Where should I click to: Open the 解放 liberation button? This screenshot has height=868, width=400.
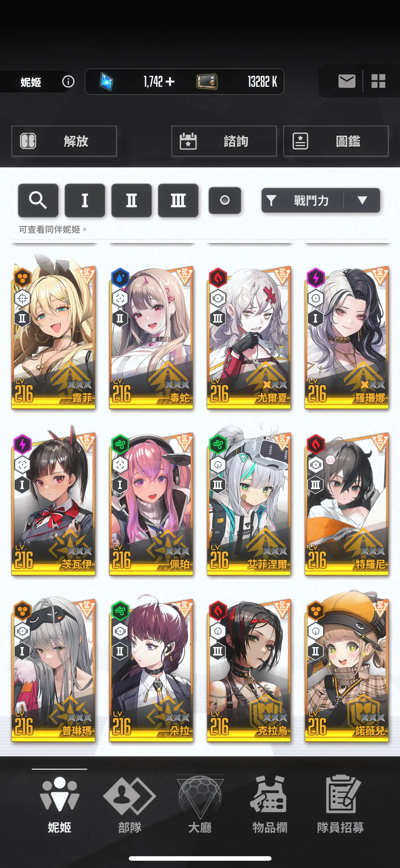point(64,141)
